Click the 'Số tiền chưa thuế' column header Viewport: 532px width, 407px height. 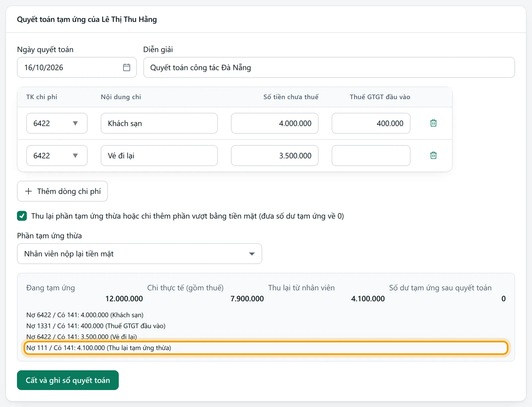click(291, 97)
